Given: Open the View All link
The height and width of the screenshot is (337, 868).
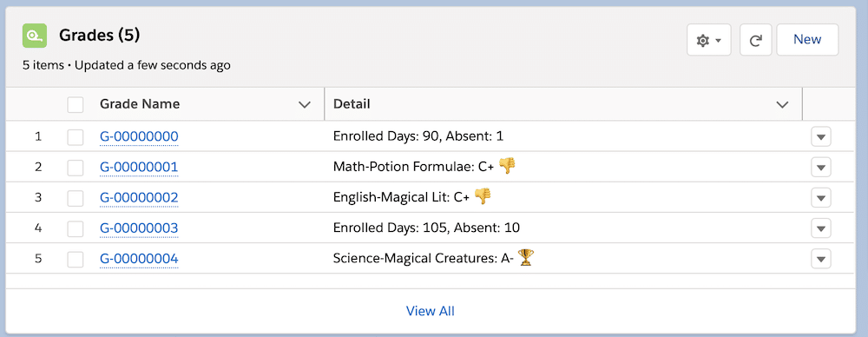Looking at the screenshot, I should coord(431,311).
